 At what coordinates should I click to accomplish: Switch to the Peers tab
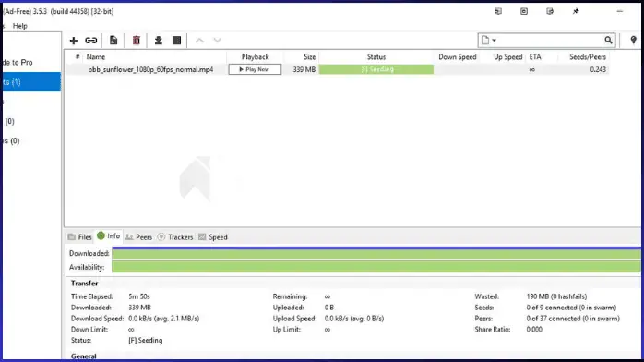[x=138, y=237]
